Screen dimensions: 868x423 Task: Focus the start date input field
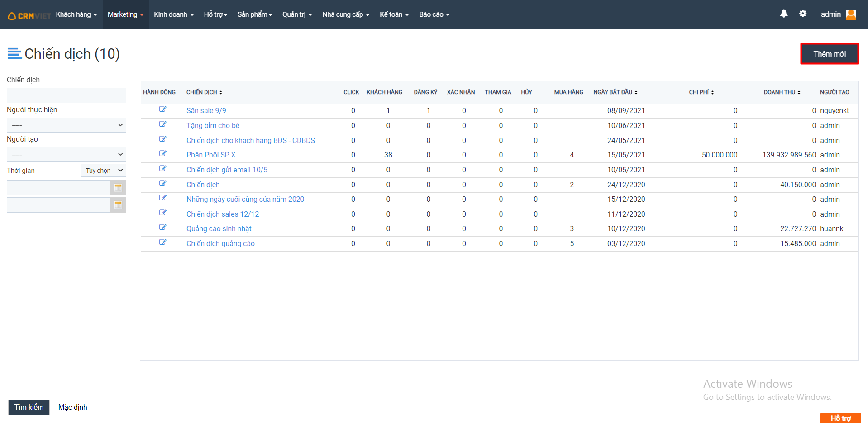pos(58,188)
